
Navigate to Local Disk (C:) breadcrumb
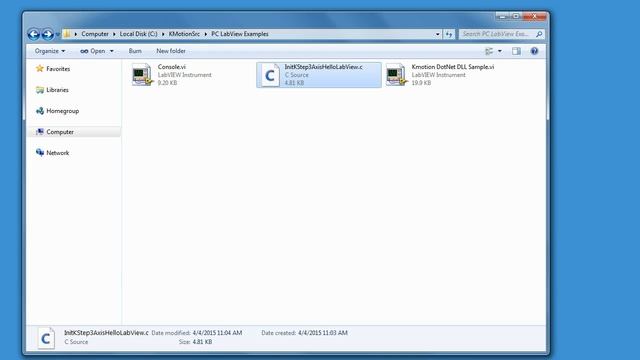(138, 34)
